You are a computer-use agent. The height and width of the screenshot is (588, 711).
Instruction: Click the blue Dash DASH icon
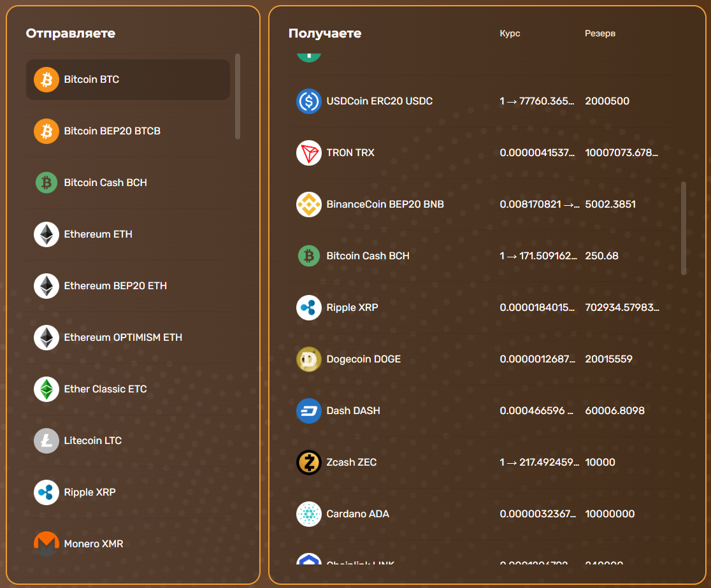click(309, 411)
